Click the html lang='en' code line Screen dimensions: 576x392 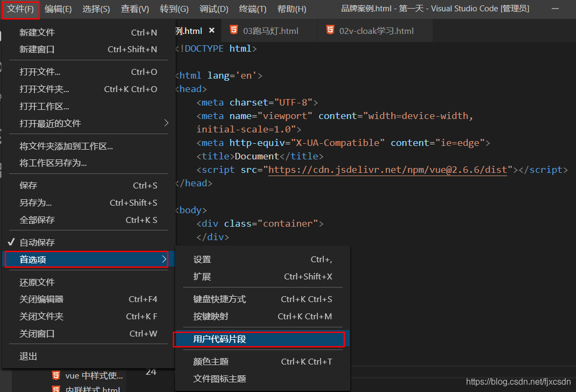click(219, 75)
